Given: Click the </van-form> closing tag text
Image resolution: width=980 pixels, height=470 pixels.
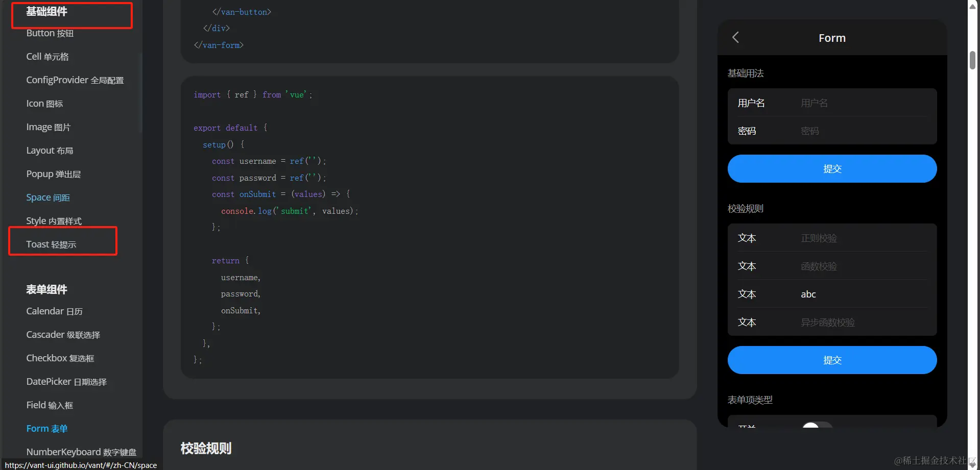Looking at the screenshot, I should click(219, 45).
